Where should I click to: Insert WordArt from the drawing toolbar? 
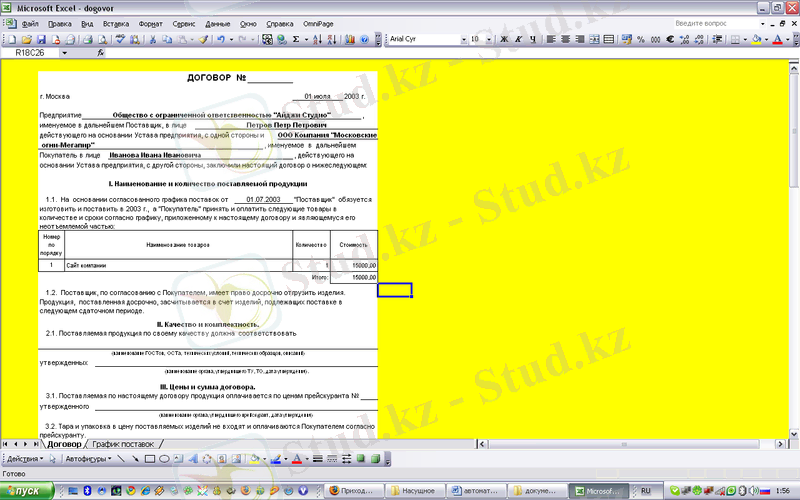tap(193, 459)
